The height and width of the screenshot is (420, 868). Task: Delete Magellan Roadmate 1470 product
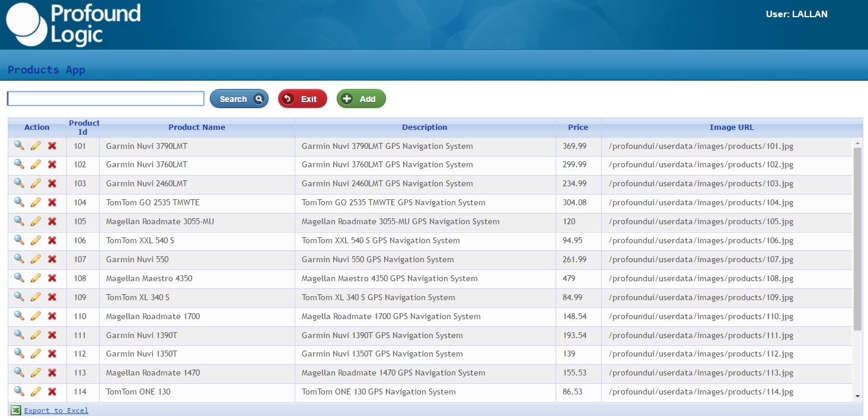tap(52, 373)
